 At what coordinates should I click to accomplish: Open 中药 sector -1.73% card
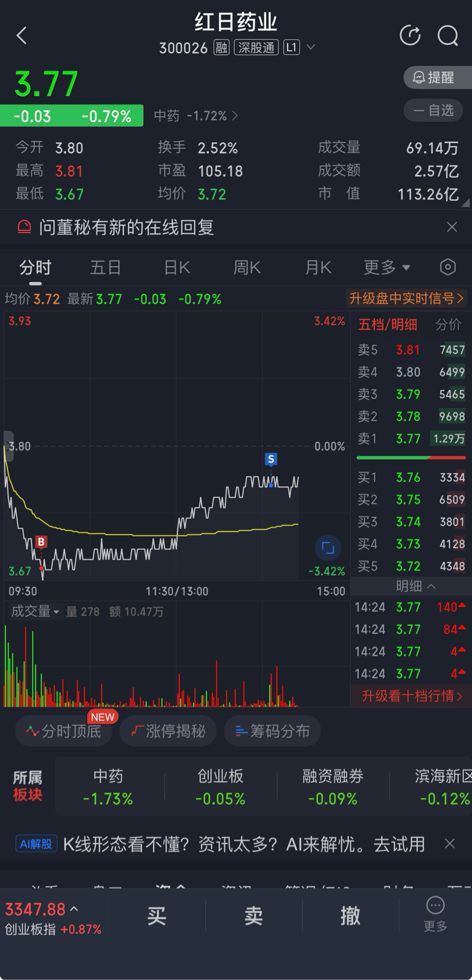coord(108,787)
